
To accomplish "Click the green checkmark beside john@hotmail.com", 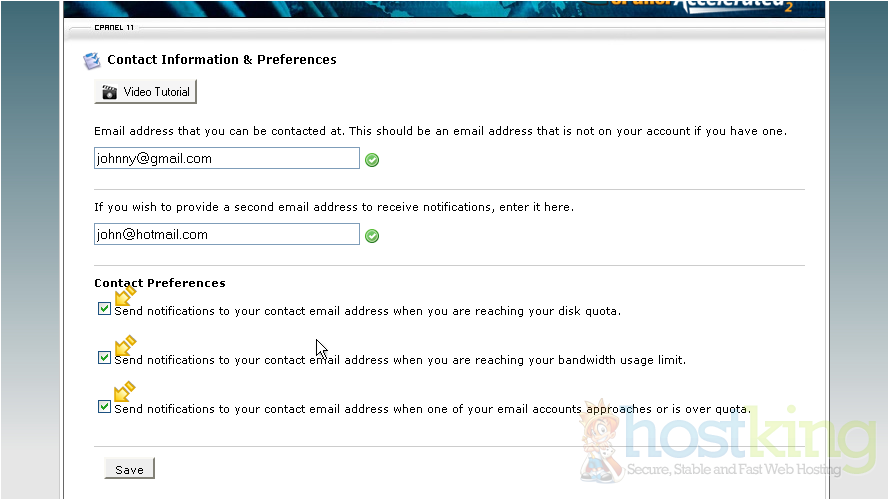I will 372,236.
